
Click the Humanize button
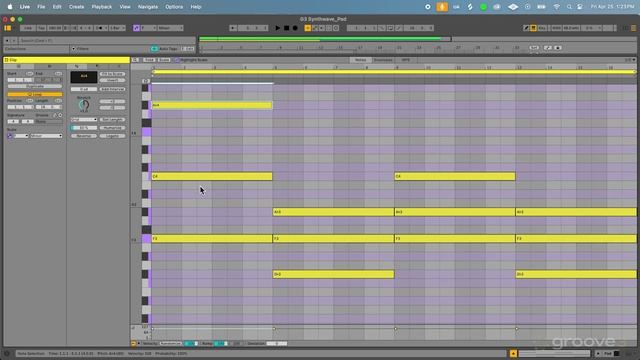[x=112, y=128]
